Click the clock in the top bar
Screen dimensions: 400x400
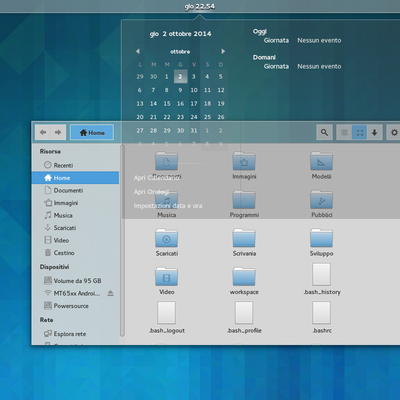pos(200,7)
